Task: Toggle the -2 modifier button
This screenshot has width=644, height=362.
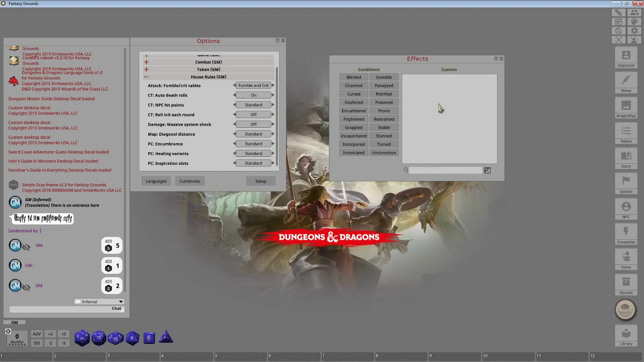Action: [x=50, y=343]
